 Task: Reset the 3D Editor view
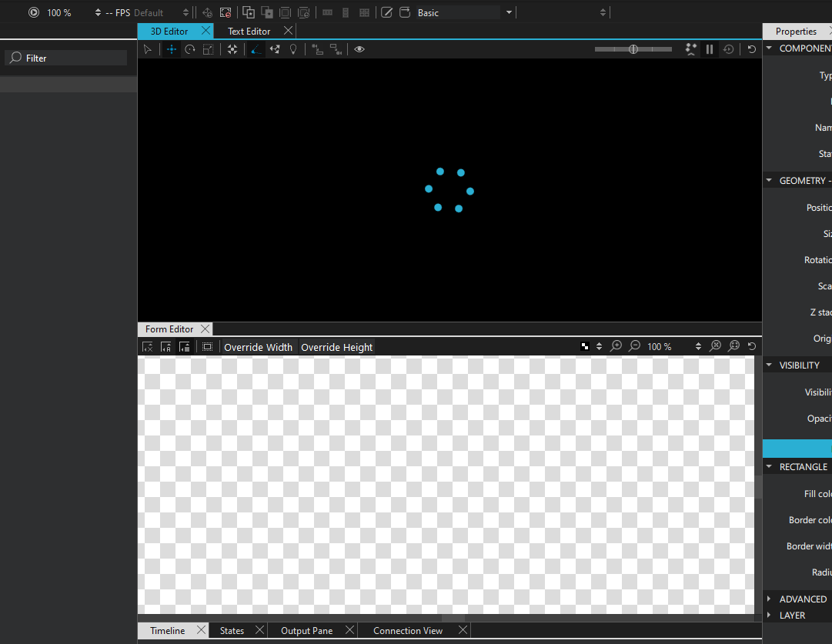click(x=751, y=49)
